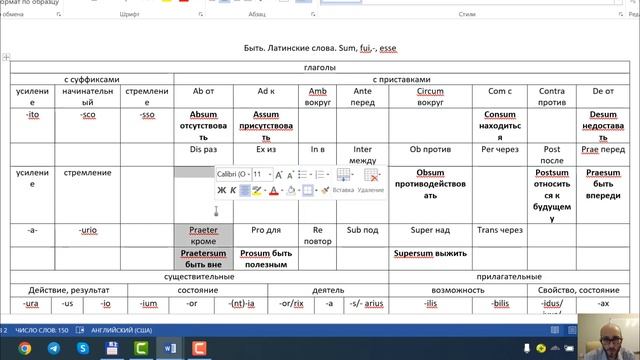Switch to Word in the taskbar
This screenshot has height=360, width=640.
point(170,349)
